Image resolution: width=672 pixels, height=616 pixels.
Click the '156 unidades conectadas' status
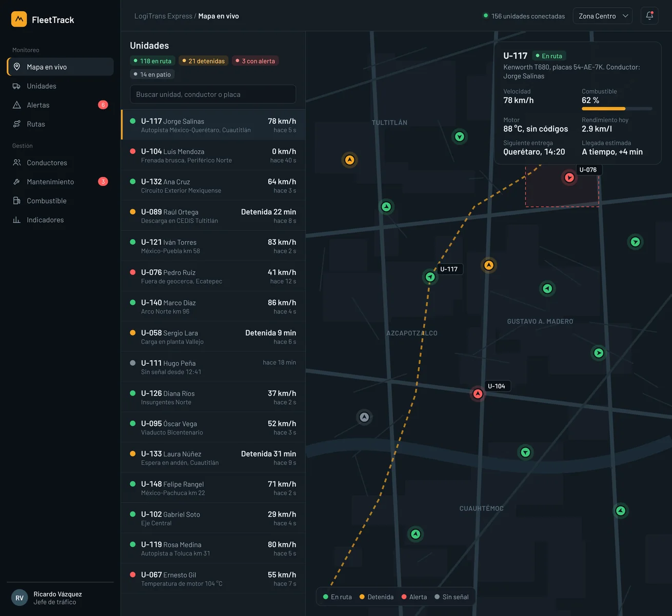pyautogui.click(x=524, y=16)
